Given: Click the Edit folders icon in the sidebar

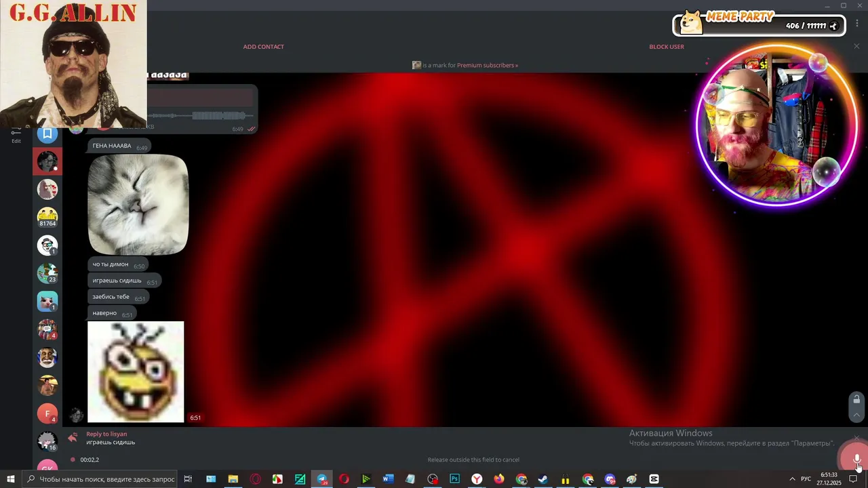Looking at the screenshot, I should pyautogui.click(x=16, y=136).
